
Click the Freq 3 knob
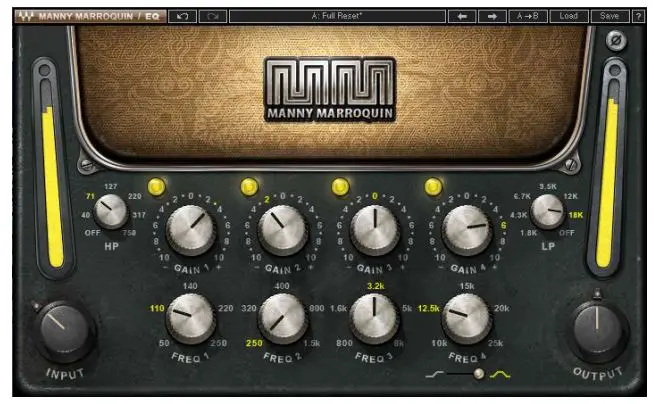[x=374, y=319]
